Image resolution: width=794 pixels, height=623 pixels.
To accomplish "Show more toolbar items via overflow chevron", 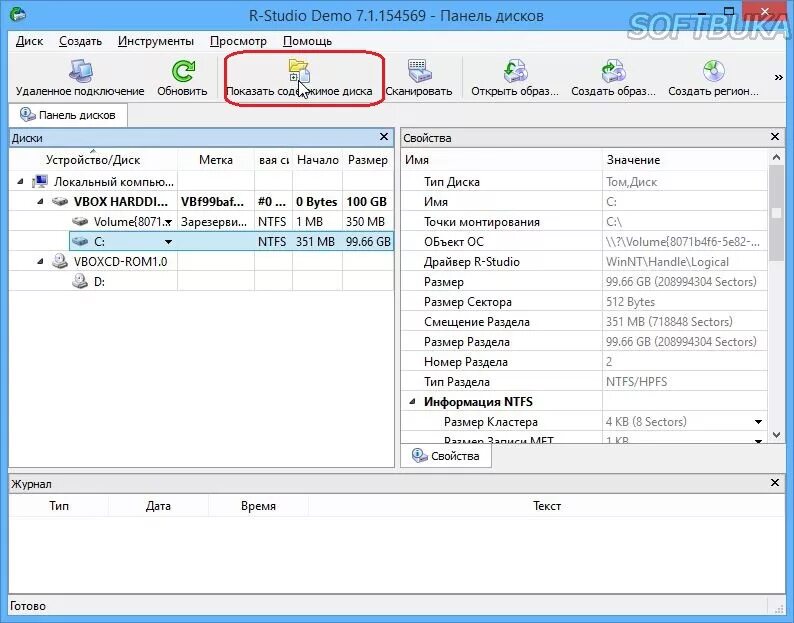I will click(x=779, y=77).
